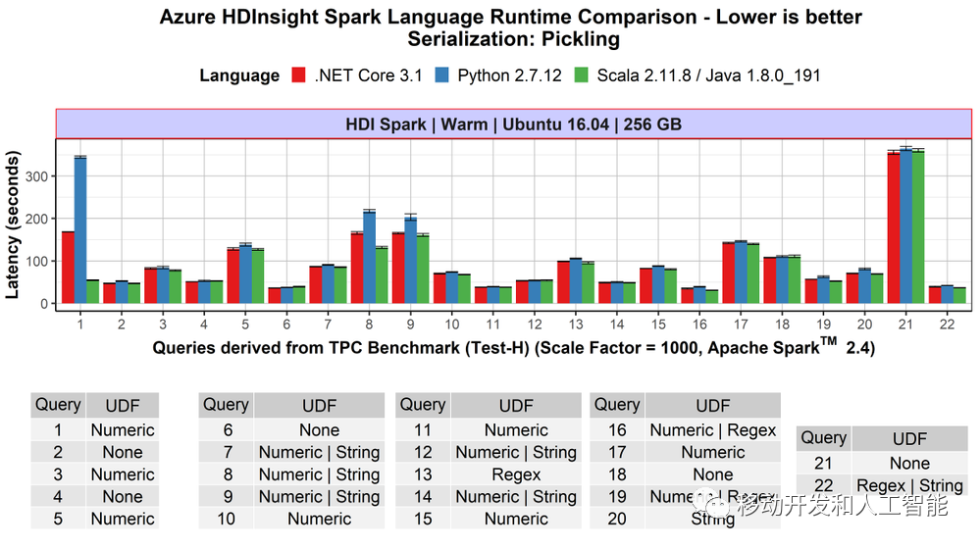The image size is (980, 548).
Task: Click the green Scala bar for query 9
Action: click(423, 270)
